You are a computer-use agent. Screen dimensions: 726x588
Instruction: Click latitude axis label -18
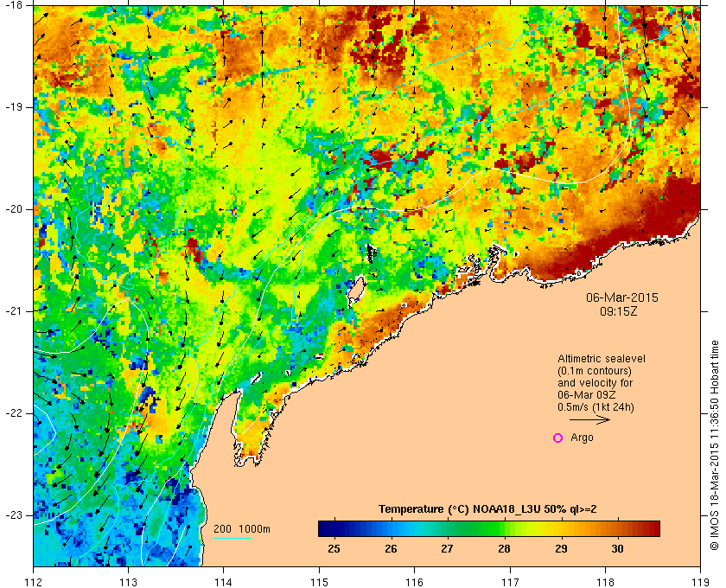coord(13,5)
